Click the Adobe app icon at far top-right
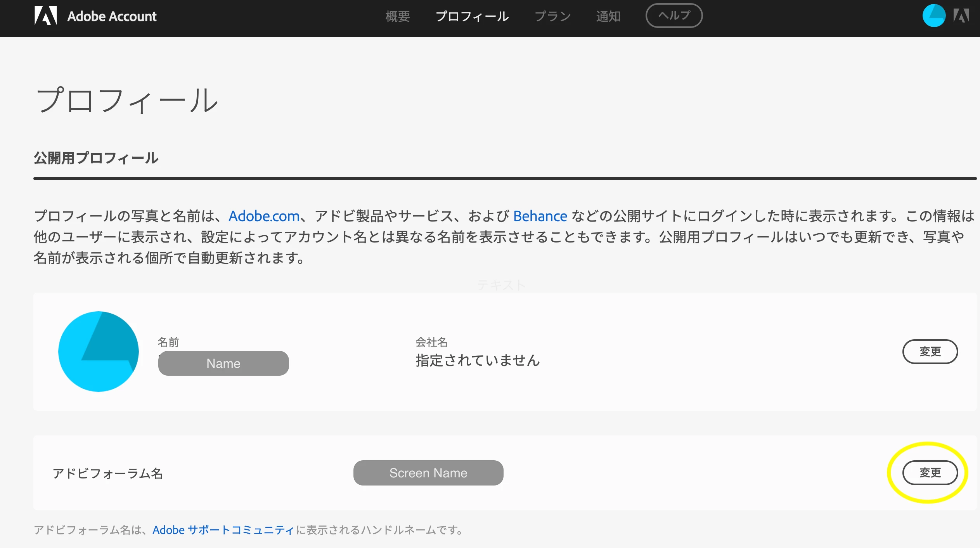This screenshot has height=548, width=980. 961,16
